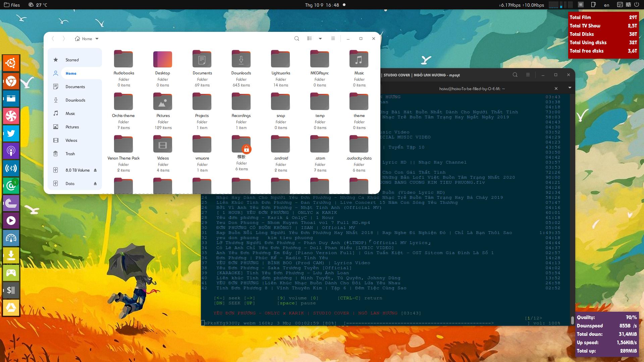644x362 pixels.
Task: Toggle list view in Files header
Action: pos(310,39)
